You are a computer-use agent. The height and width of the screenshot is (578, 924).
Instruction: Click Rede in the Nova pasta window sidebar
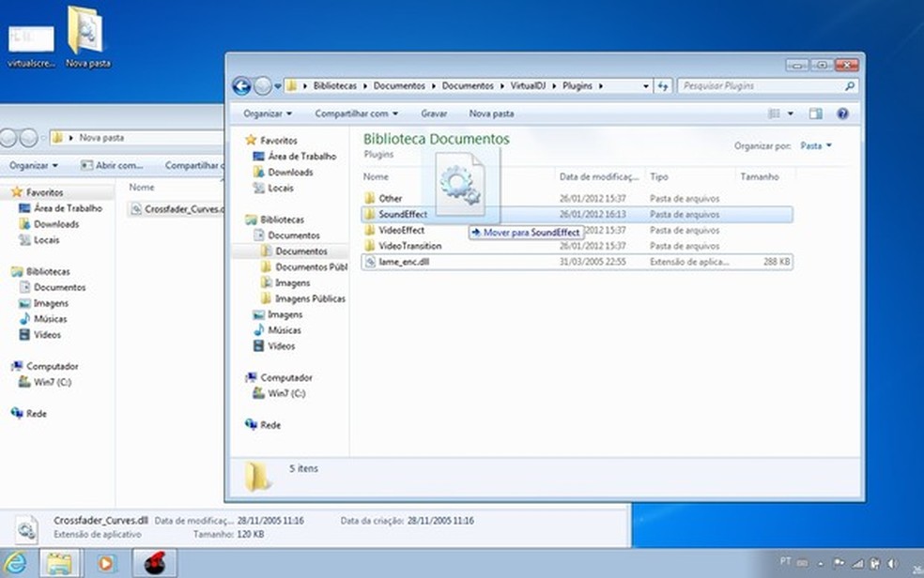(x=36, y=414)
